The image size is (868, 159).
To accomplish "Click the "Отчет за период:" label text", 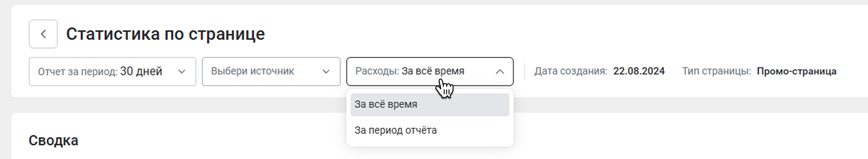I will pos(78,72).
